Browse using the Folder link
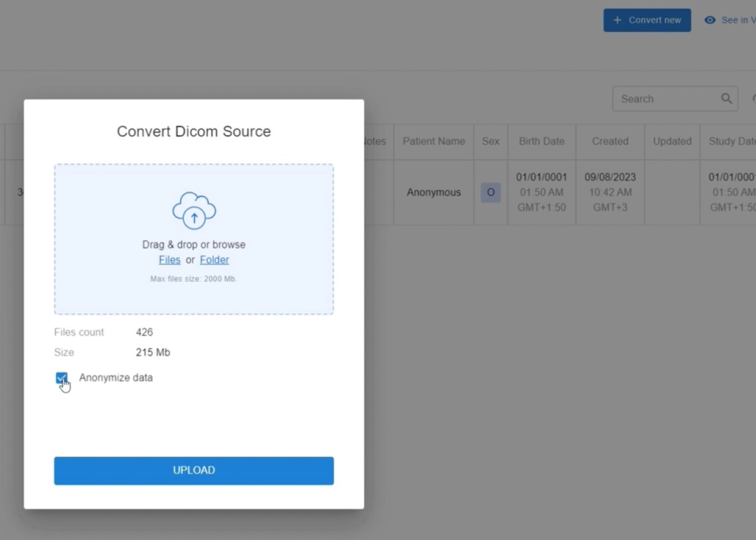 [x=214, y=260]
